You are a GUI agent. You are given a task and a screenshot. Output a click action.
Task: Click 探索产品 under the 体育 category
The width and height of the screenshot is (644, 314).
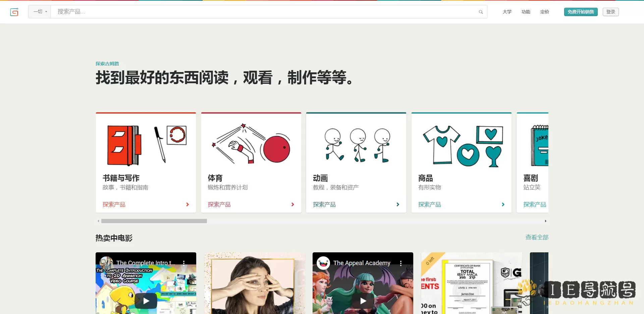(219, 204)
